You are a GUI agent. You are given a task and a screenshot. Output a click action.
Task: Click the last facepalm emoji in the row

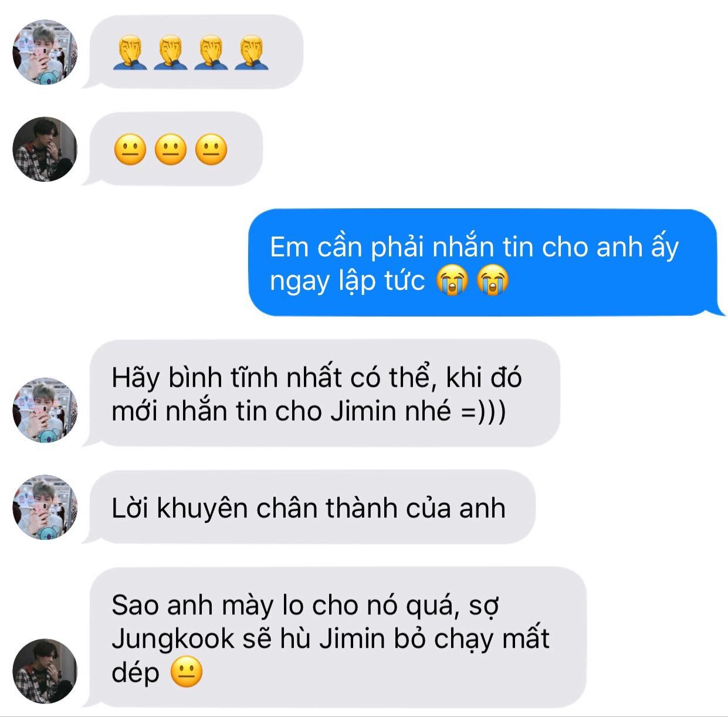coord(251,52)
